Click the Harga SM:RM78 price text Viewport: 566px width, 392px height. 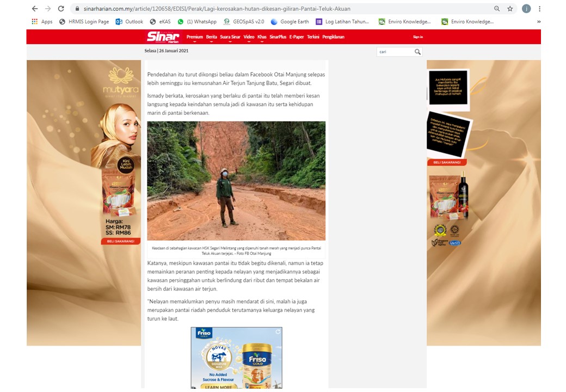[118, 227]
